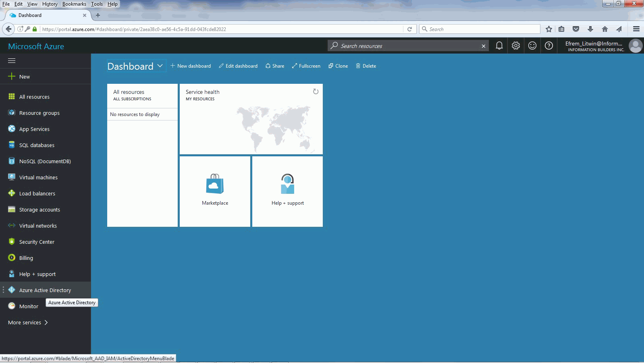Open Resource groups cube icon
The height and width of the screenshot is (363, 644).
(12, 113)
